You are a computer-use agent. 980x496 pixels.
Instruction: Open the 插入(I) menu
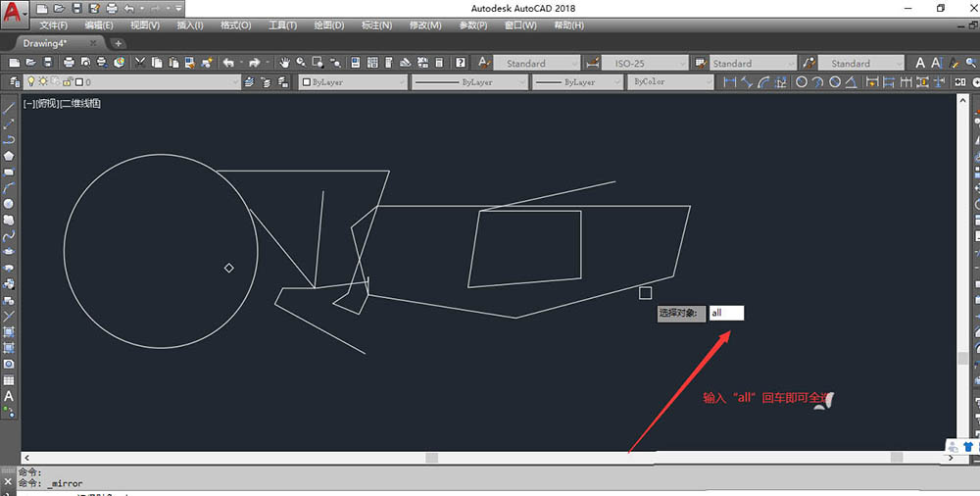[190, 25]
